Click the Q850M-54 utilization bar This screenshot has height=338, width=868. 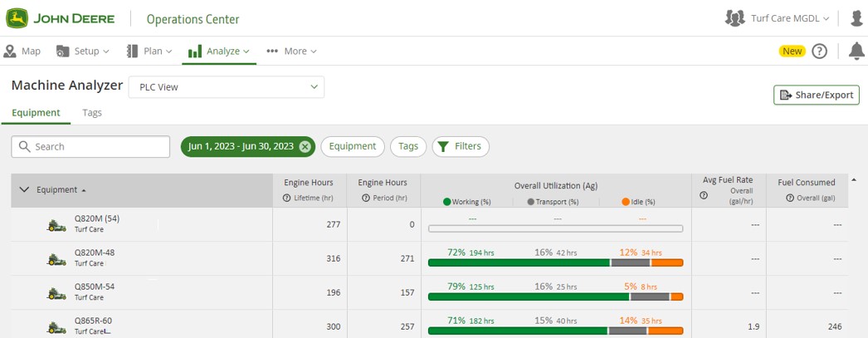click(x=556, y=297)
